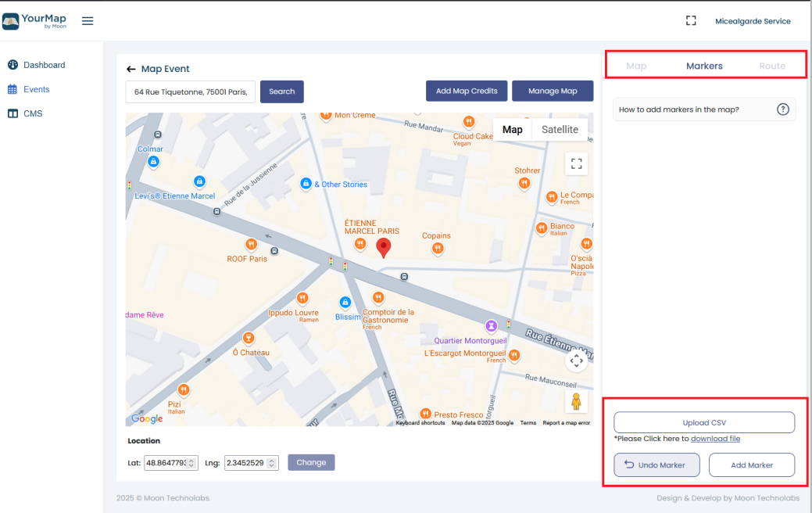This screenshot has width=812, height=513.
Task: Click the address search input field
Action: (191, 91)
